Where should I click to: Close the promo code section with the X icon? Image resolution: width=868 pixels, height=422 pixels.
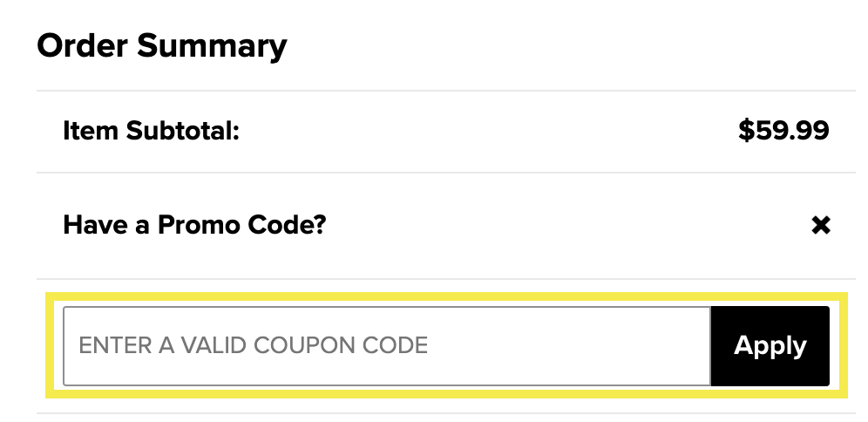pyautogui.click(x=820, y=227)
